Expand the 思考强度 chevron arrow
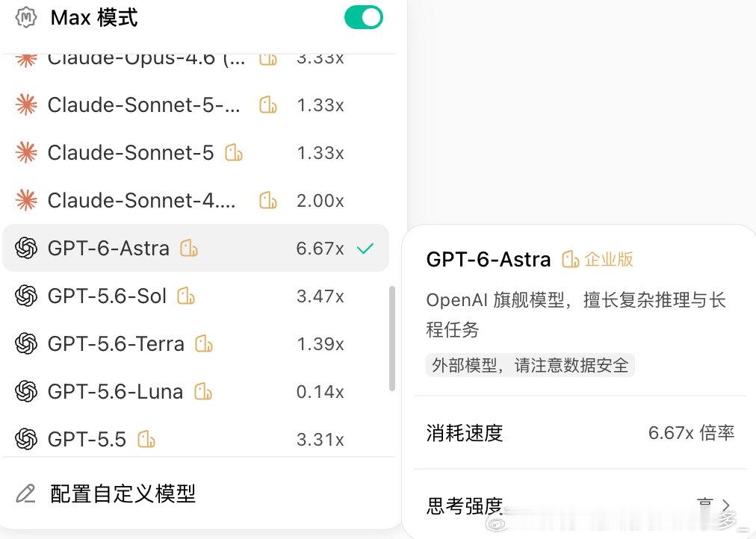Screen dimensions: 756x539 point(727,505)
